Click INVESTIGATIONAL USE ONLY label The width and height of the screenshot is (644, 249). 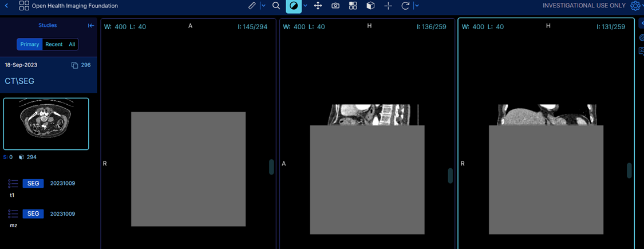tap(585, 6)
